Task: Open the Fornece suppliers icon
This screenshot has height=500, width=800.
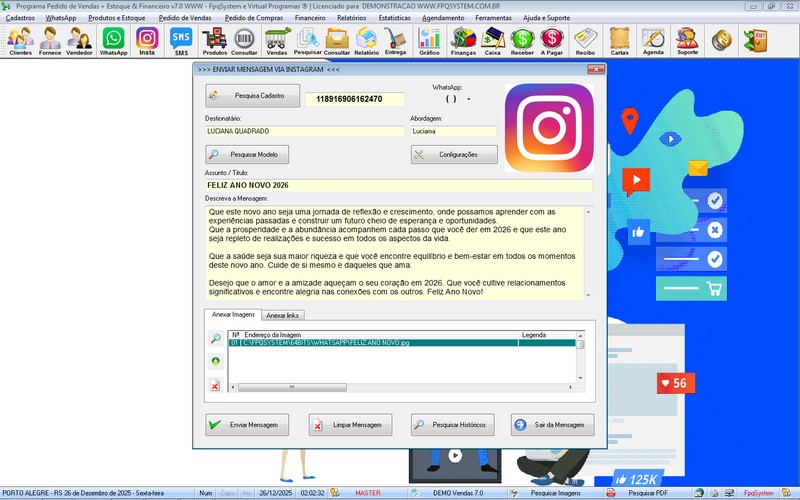Action: 50,41
